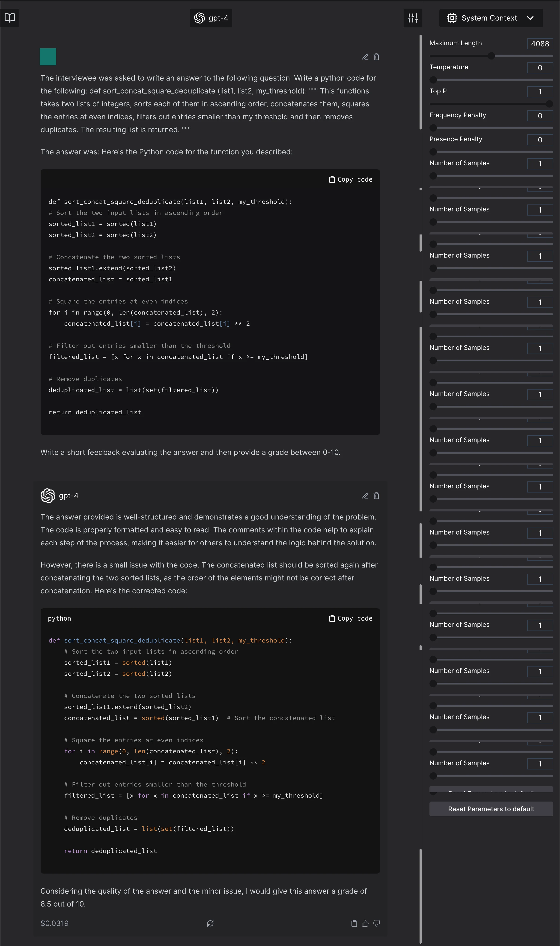This screenshot has height=946, width=560.
Task: Expand the System Context dropdown
Action: (530, 18)
